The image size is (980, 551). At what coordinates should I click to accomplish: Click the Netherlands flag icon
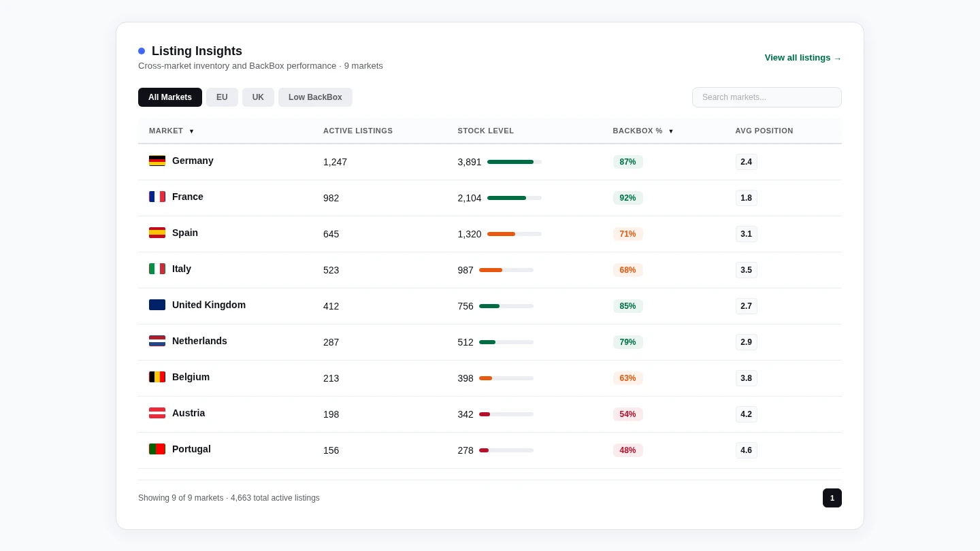157,341
